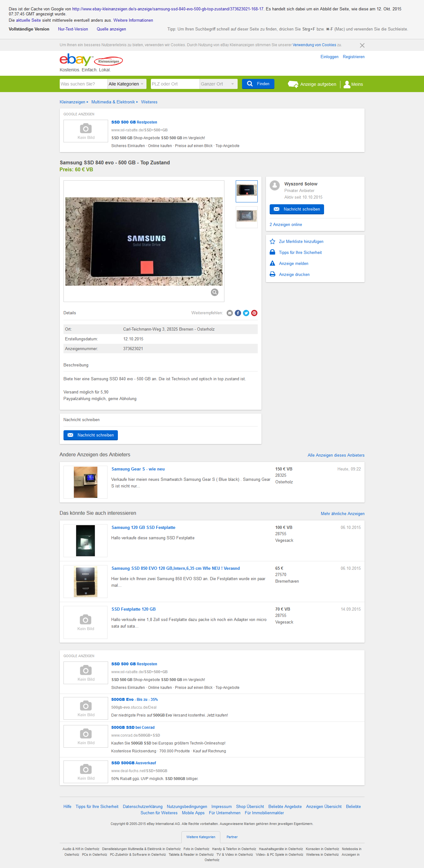Open SSD Festplatte 120 GB listing title
Image resolution: width=424 pixels, height=868 pixels.
point(134,609)
